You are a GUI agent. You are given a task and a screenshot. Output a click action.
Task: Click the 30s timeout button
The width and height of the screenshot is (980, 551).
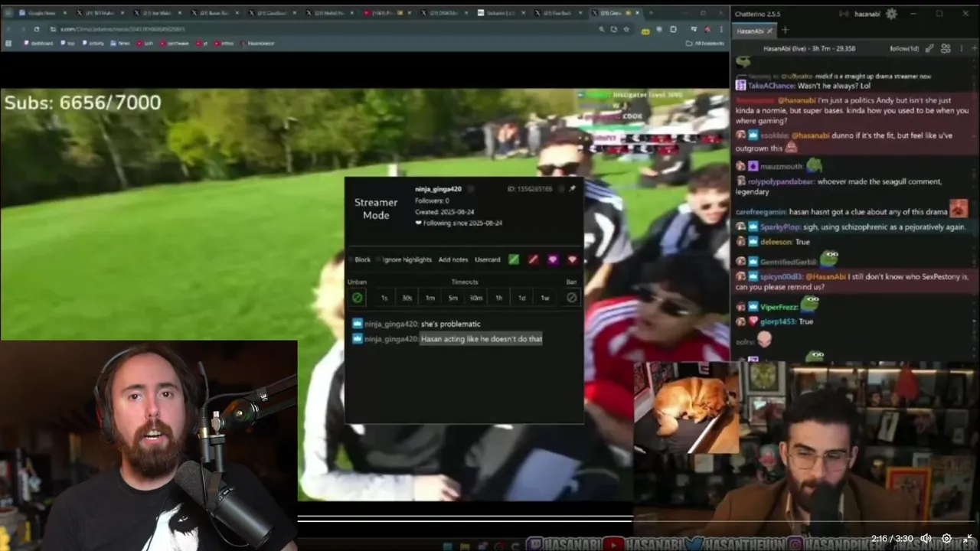(x=407, y=298)
